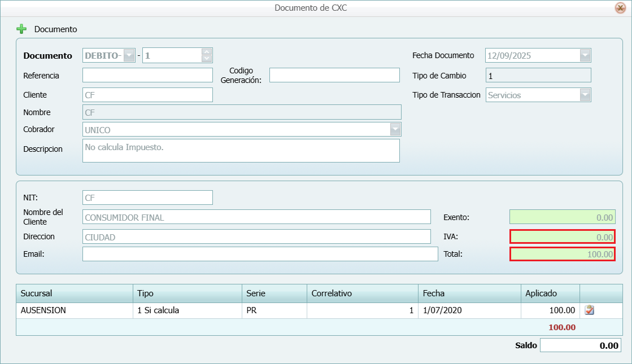The height and width of the screenshot is (364, 632).
Task: Click the Correlativo column header
Action: coord(362,293)
